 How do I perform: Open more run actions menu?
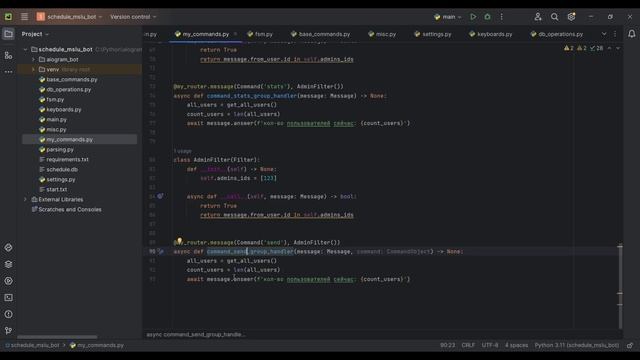(x=502, y=17)
